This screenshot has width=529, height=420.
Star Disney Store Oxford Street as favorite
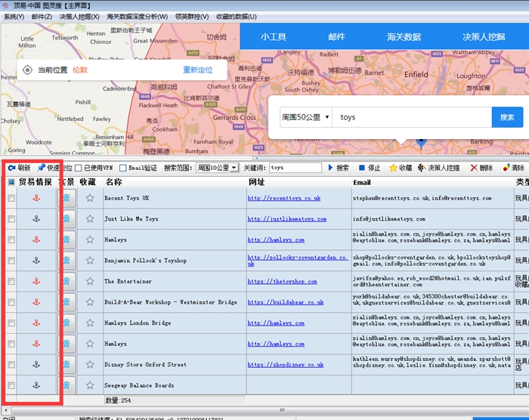pos(90,364)
